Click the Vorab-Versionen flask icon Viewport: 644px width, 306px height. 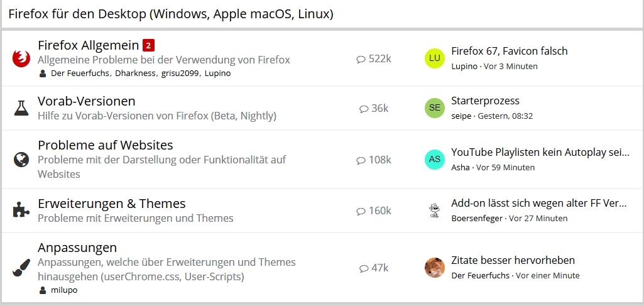21,108
